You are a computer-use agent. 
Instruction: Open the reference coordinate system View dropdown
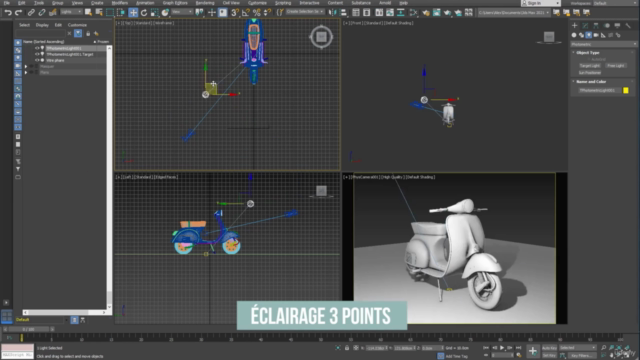[x=182, y=12]
